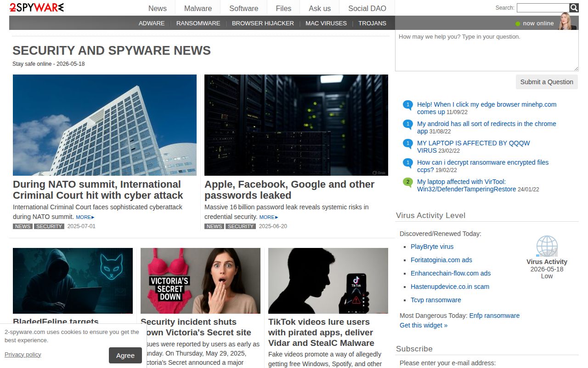
Task: Open the News menu
Action: click(x=158, y=8)
